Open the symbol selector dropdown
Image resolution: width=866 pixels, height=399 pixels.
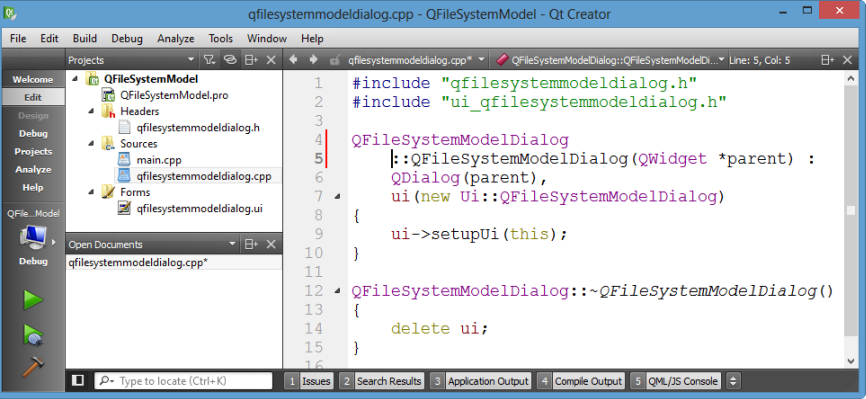[721, 60]
